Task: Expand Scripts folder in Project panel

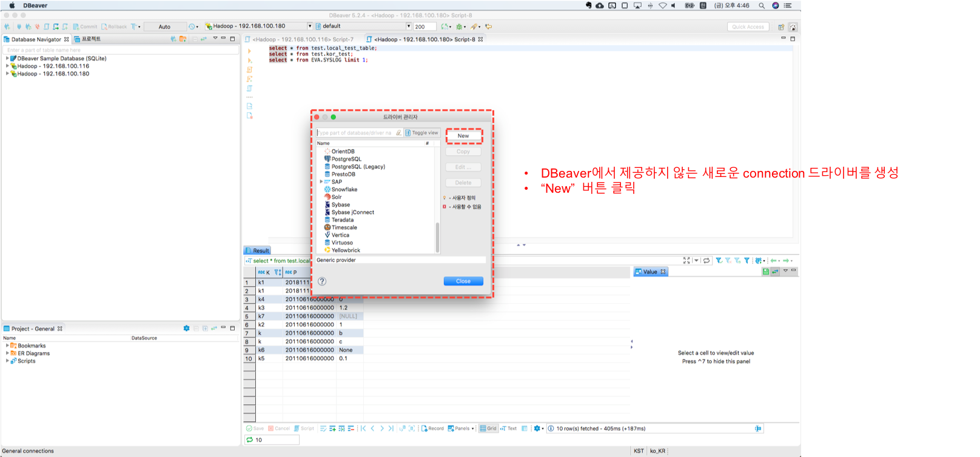Action: click(7, 361)
